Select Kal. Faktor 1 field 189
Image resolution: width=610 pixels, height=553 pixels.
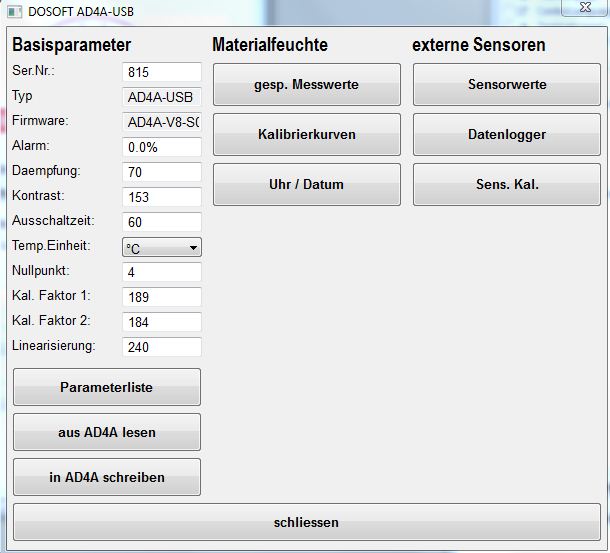click(x=162, y=297)
